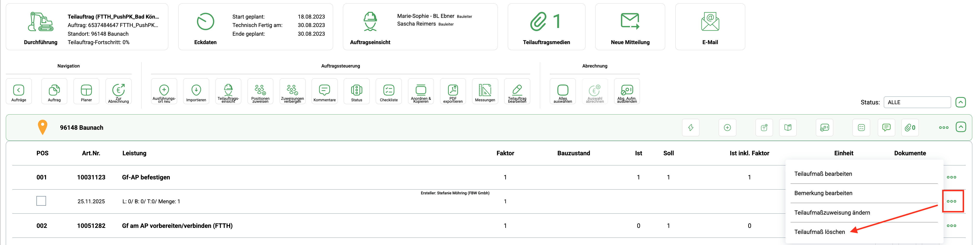980x245 pixels.
Task: Tick the checkbox in the 25.11.2025 row
Action: click(x=41, y=201)
